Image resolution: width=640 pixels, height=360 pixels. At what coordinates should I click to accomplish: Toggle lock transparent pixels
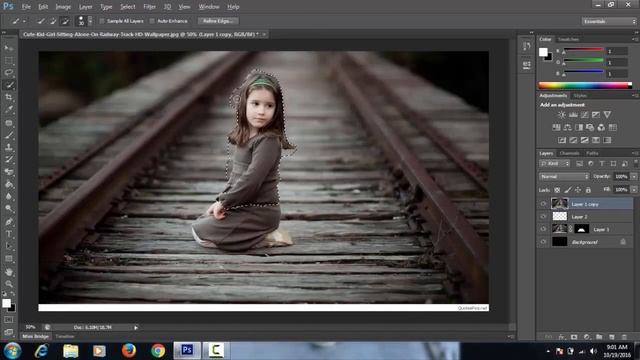(557, 190)
